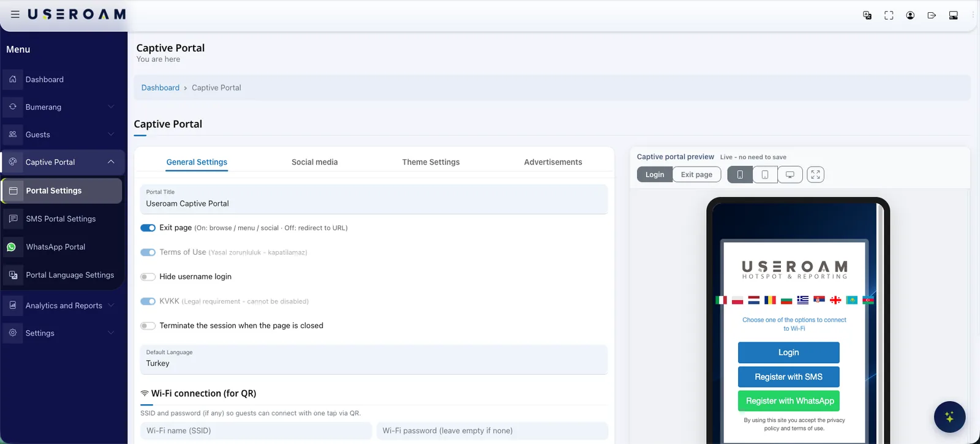This screenshot has width=980, height=444.
Task: Expand preview with the fullscreen arrows icon
Action: [x=815, y=175]
